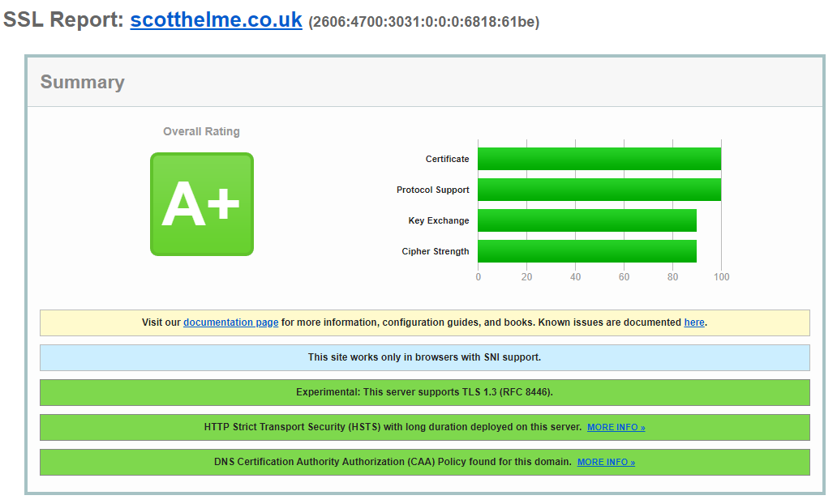
Task: Click the Cipher Strength score bar
Action: (x=587, y=251)
